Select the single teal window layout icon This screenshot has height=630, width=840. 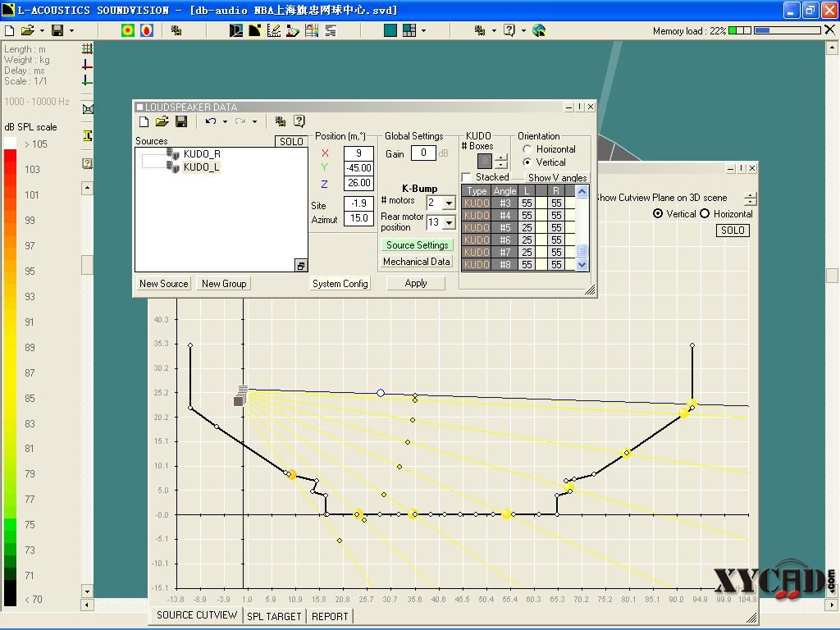tap(390, 30)
